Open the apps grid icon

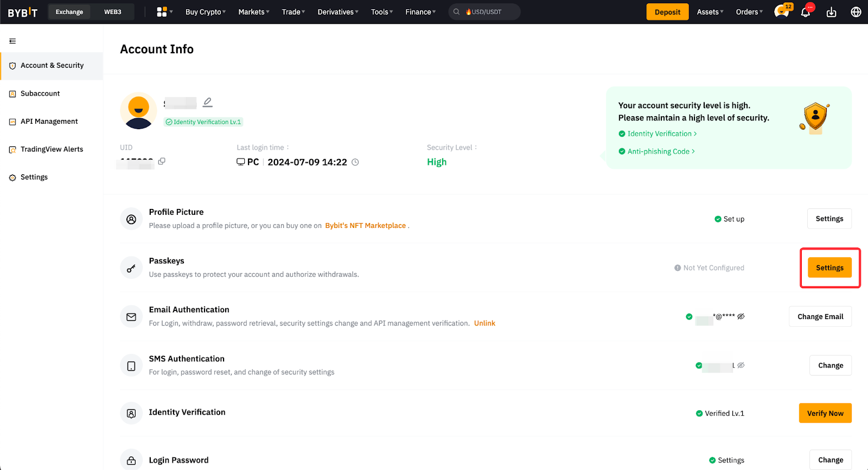[x=162, y=12]
